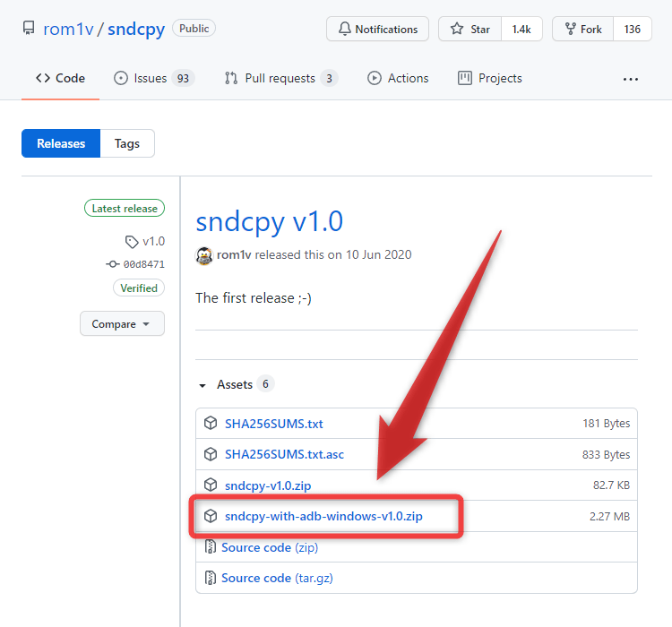The image size is (672, 627).
Task: Download sndcpy-with-adb-windows-v1.0.zip
Action: point(323,517)
